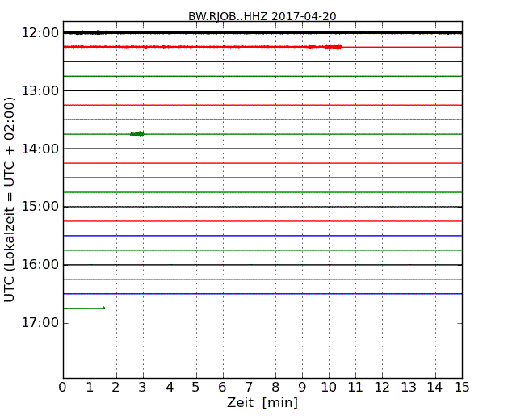The image size is (525, 420).
Task: Click the green seismic burst near minute 3
Action: tap(137, 134)
